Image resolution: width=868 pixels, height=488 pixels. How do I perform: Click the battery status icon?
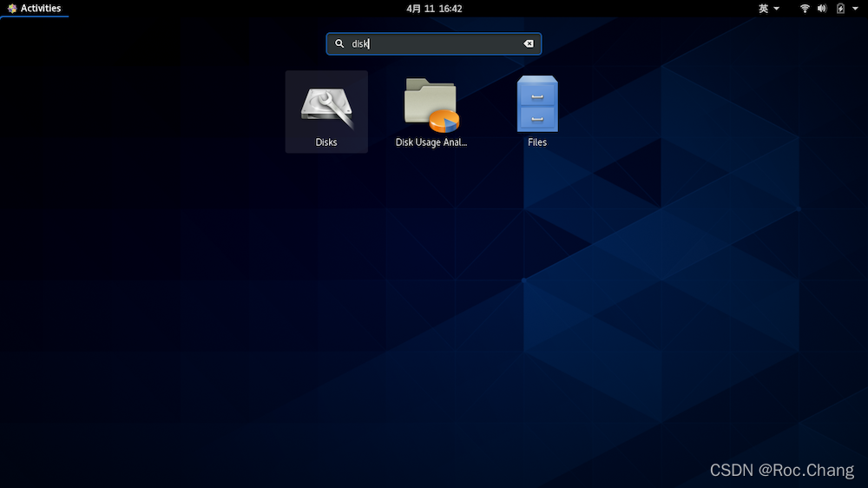coord(840,9)
